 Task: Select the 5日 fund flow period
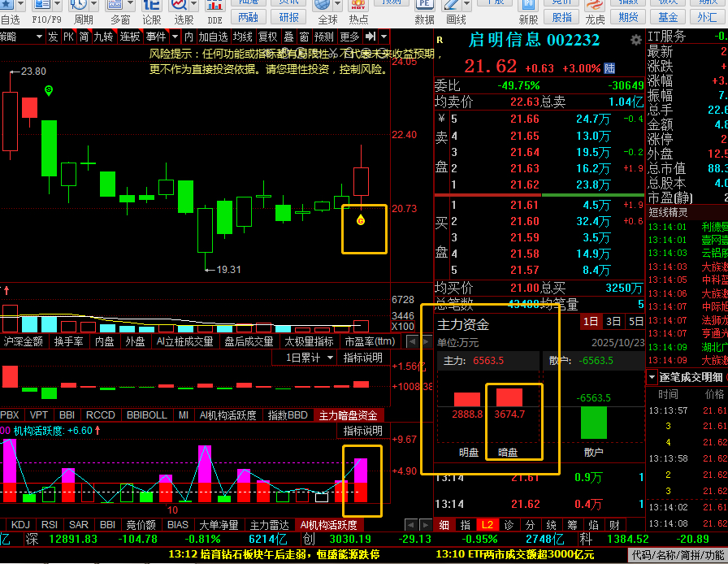point(635,321)
